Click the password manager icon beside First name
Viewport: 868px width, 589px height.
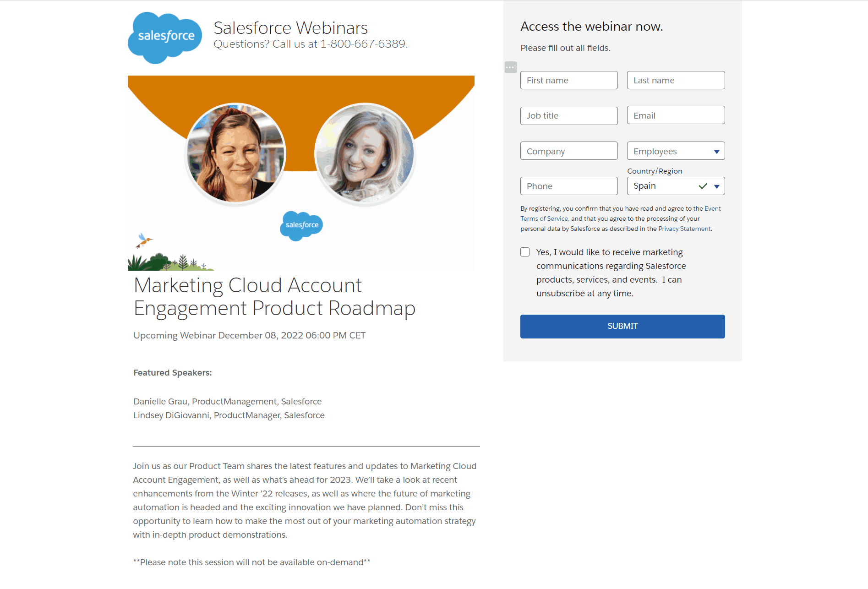pyautogui.click(x=511, y=67)
